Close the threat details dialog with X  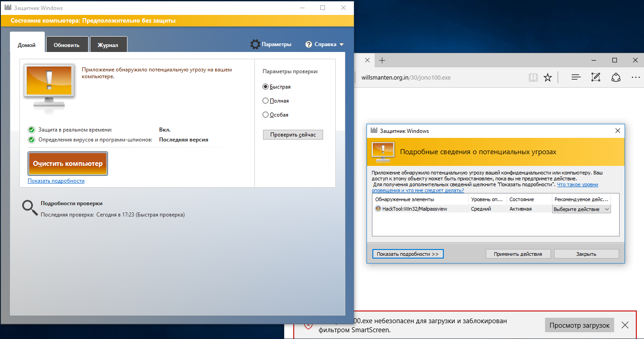point(618,131)
